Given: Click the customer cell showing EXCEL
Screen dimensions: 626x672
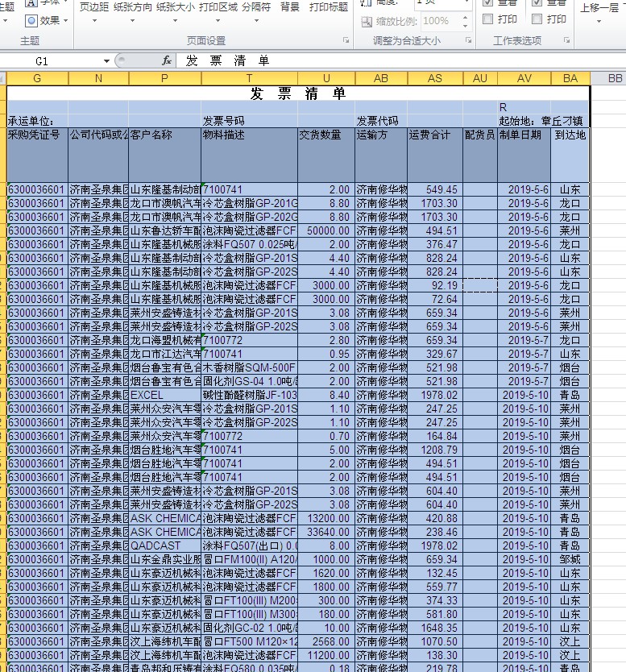Looking at the screenshot, I should (x=164, y=395).
